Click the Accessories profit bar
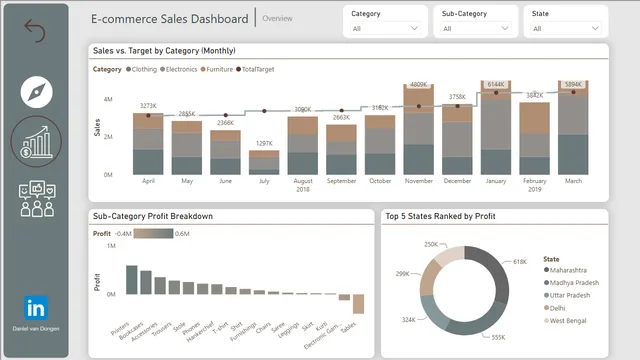 [160, 286]
